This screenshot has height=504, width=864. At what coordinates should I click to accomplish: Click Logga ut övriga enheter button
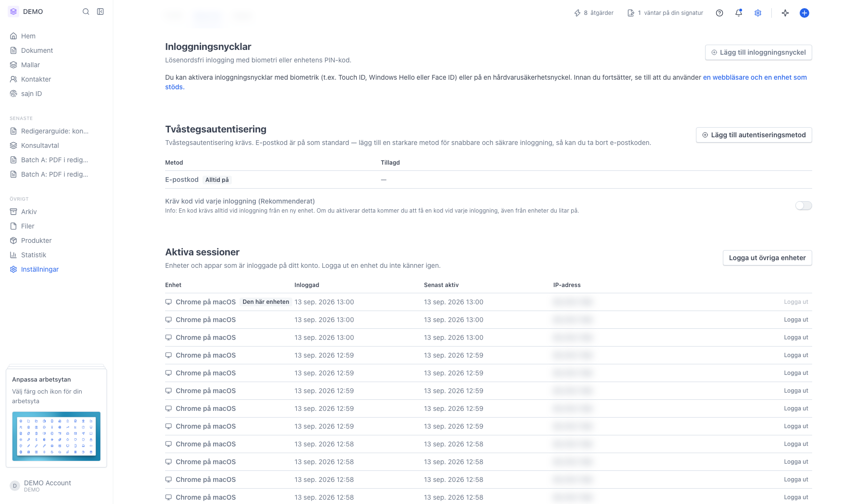tap(768, 258)
